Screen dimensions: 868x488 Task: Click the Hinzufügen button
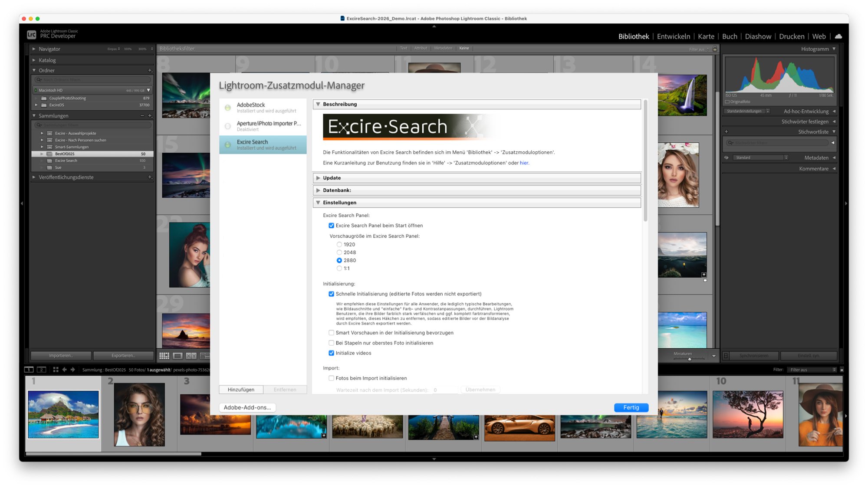point(241,390)
